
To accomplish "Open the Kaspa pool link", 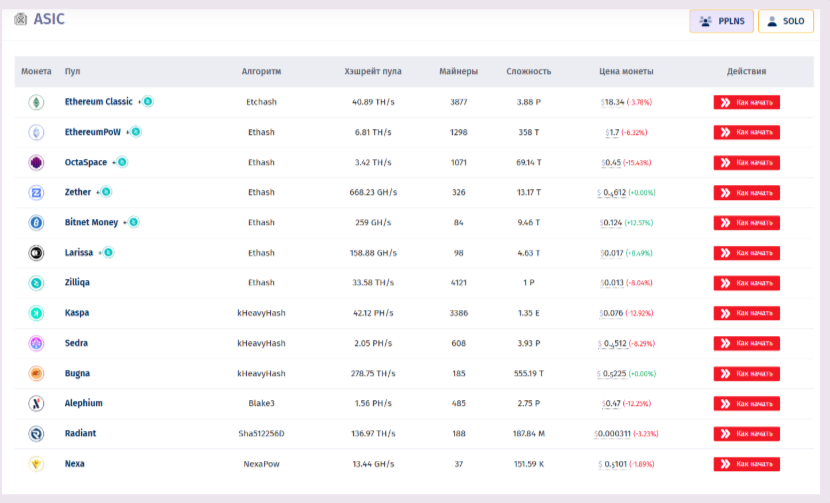I will point(77,312).
